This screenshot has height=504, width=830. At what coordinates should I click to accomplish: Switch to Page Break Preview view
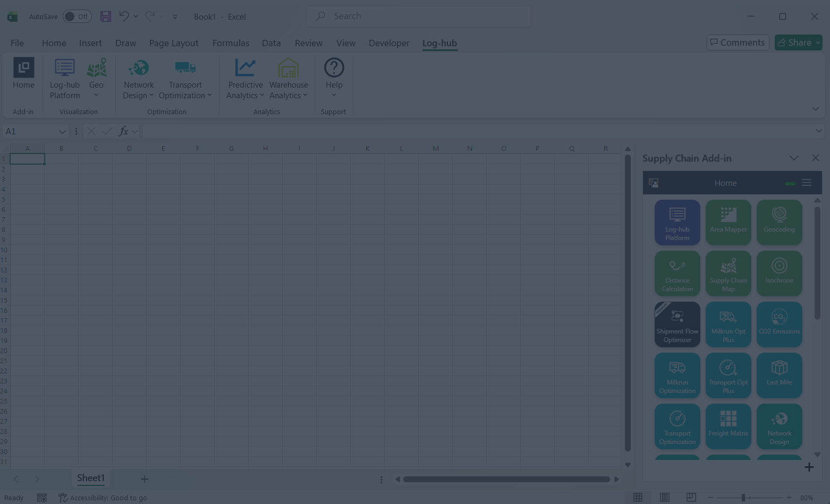click(691, 497)
